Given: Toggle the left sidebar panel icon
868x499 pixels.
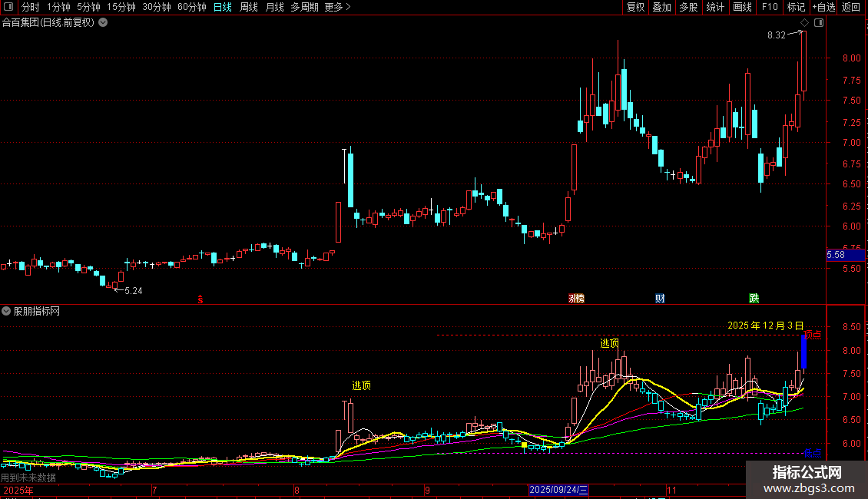Looking at the screenshot, I should 8,7.
